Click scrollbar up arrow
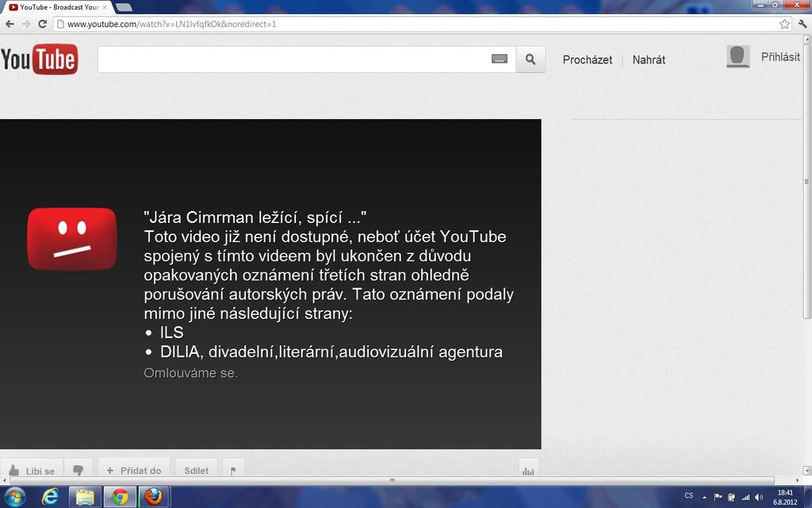 click(806, 40)
